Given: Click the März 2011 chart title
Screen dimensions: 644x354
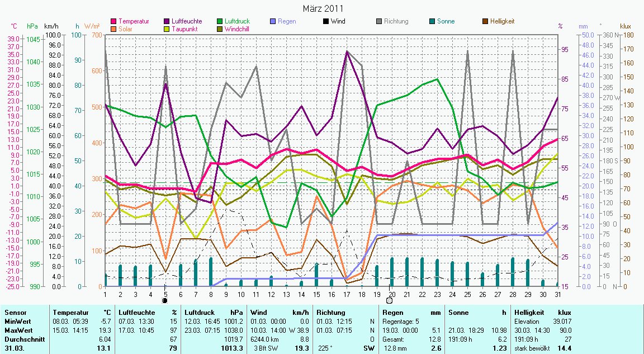Looking at the screenshot, I should [x=323, y=9].
